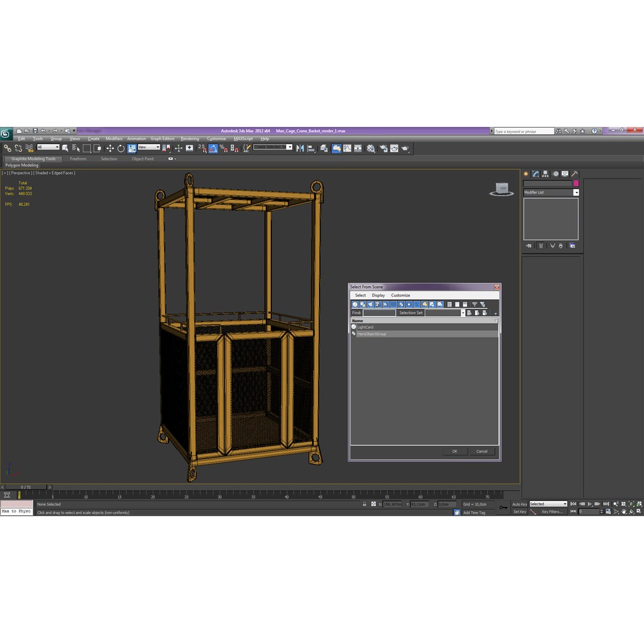
Task: Open the Material Editor icon
Action: [371, 148]
